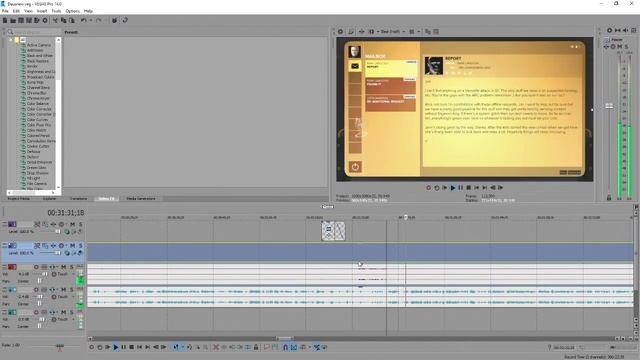The image size is (640, 360).
Task: Toggle automatic crossfades in timeline toolbar
Action: pyautogui.click(x=293, y=347)
